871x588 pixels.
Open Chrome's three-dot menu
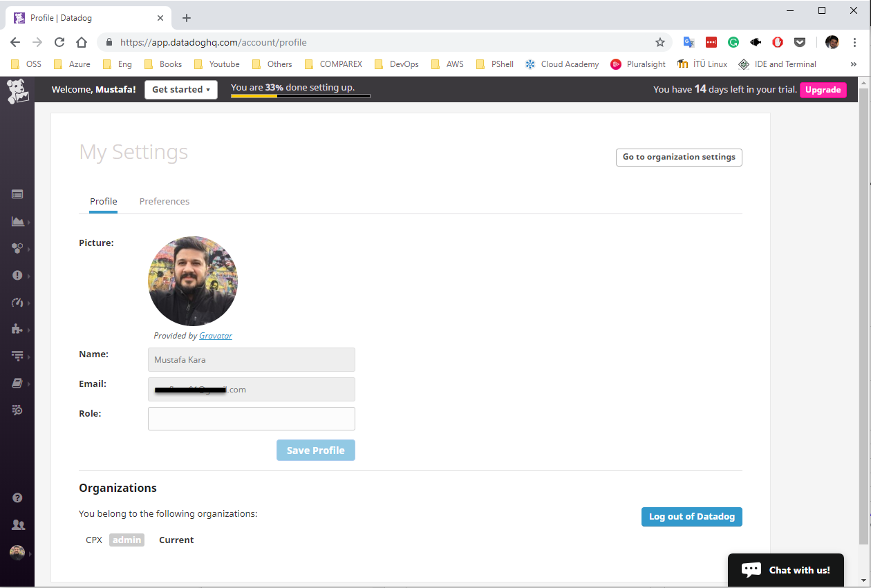coord(855,42)
